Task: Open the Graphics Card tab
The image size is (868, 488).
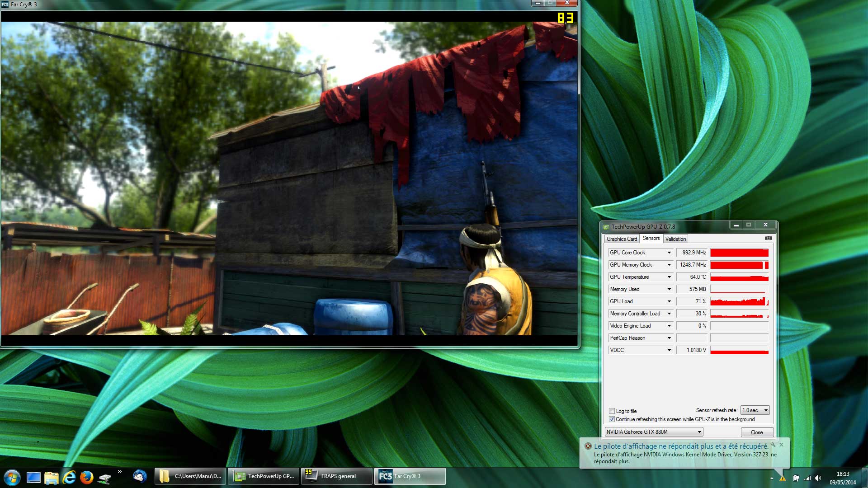Action: (x=622, y=239)
